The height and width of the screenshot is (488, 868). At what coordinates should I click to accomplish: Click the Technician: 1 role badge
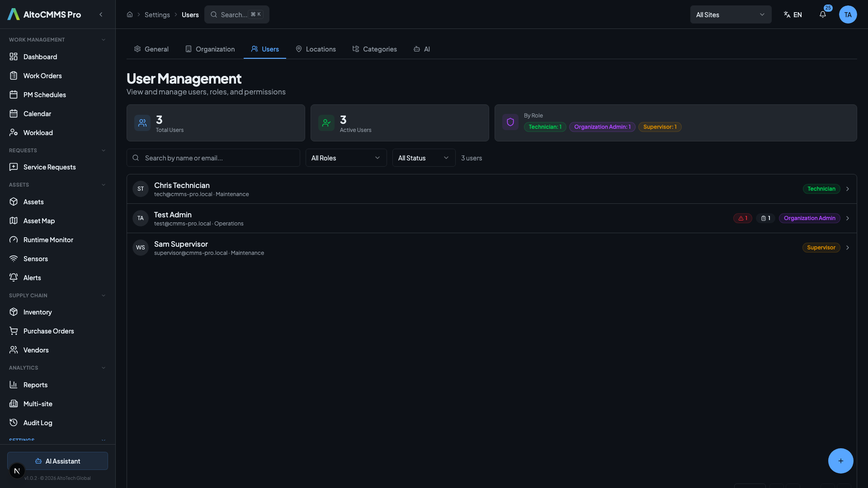click(545, 127)
